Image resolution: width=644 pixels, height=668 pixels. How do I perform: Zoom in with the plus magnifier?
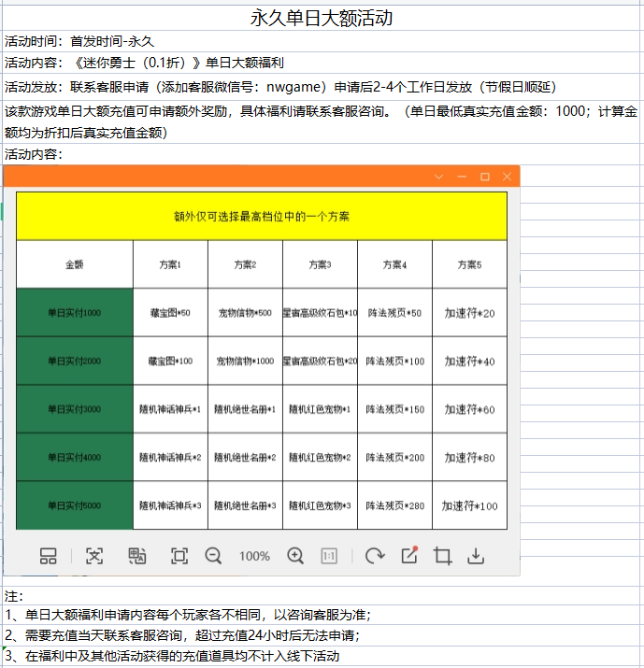pyautogui.click(x=295, y=556)
